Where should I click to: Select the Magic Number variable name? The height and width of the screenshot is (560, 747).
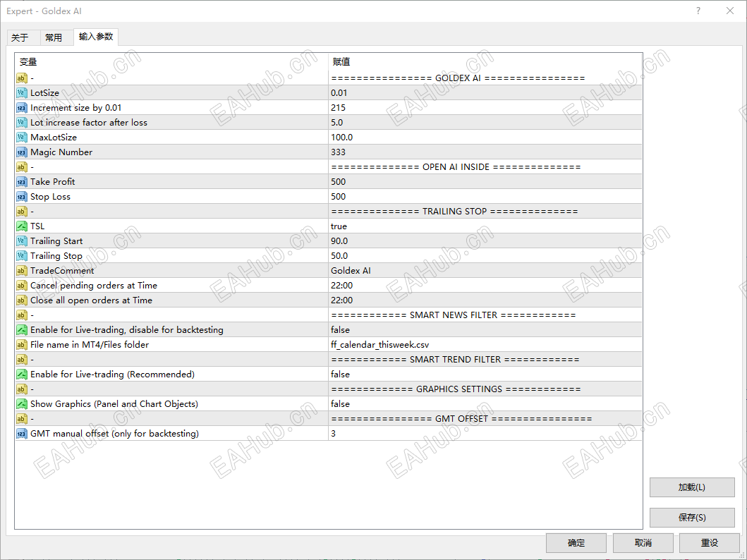pyautogui.click(x=61, y=152)
